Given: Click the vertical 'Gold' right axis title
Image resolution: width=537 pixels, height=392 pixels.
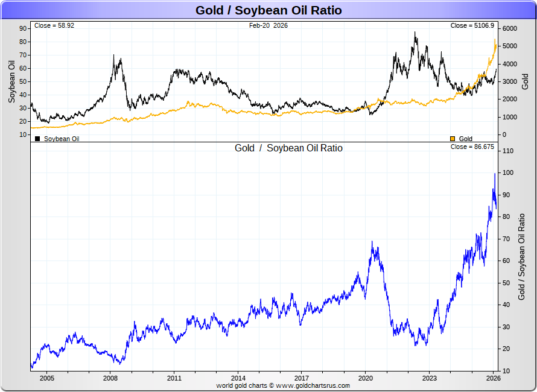Looking at the screenshot, I should 525,81.
